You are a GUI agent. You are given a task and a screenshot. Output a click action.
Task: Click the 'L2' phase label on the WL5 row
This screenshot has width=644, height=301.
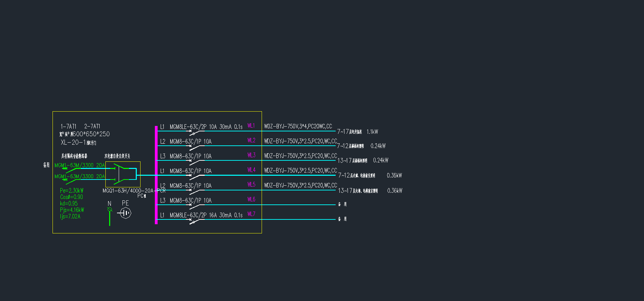click(163, 186)
